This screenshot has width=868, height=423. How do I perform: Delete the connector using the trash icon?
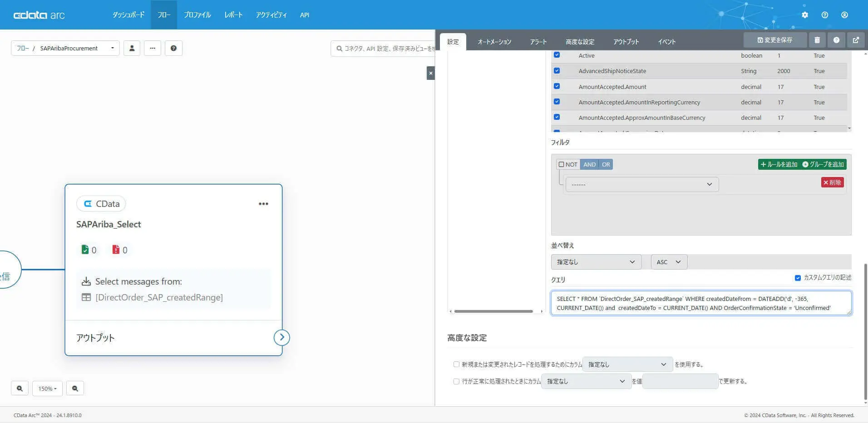(x=817, y=40)
